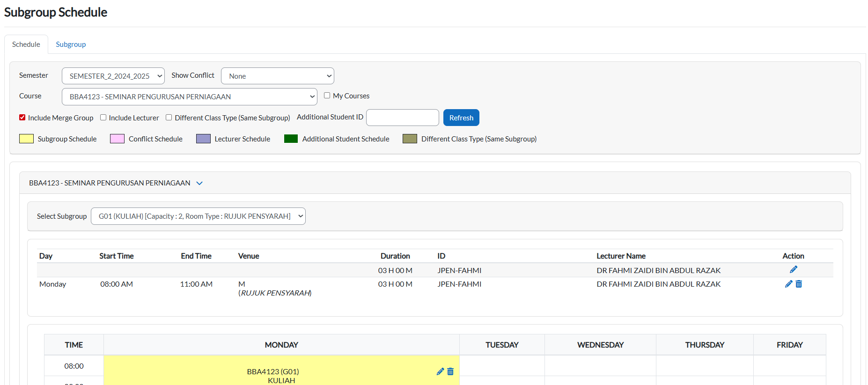
Task: Click the green Additional Student Schedule swatch
Action: coord(291,139)
